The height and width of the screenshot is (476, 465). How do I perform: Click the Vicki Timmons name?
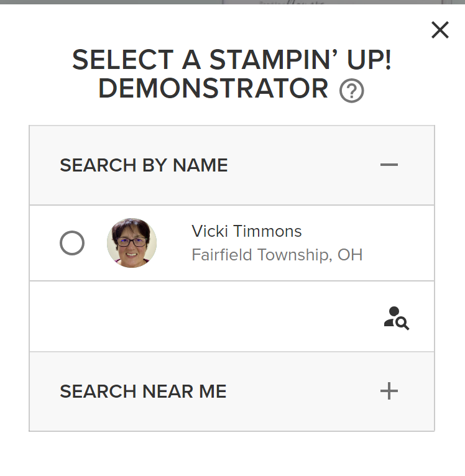click(246, 231)
